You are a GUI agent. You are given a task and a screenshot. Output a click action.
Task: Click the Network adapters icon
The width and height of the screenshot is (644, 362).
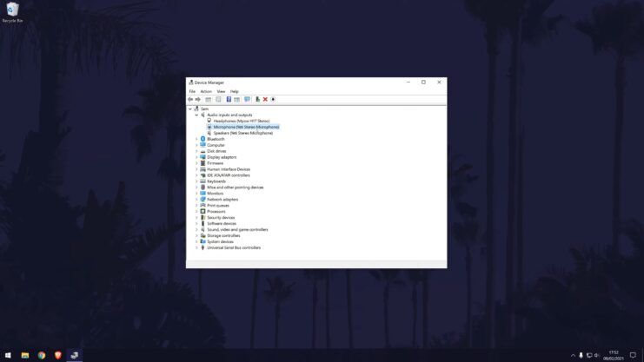click(x=202, y=200)
